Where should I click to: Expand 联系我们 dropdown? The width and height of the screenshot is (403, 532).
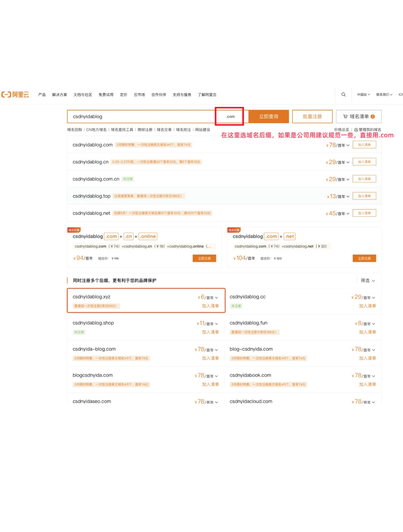click(384, 95)
